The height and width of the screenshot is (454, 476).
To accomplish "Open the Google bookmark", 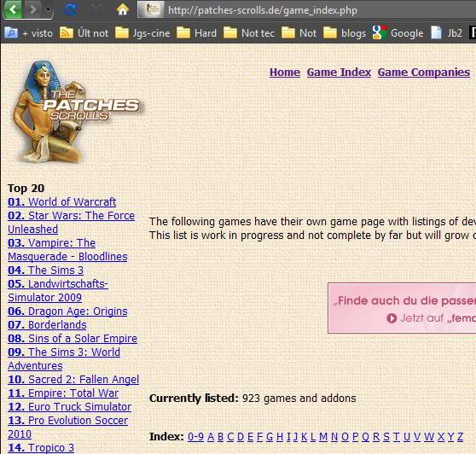I will 398,32.
